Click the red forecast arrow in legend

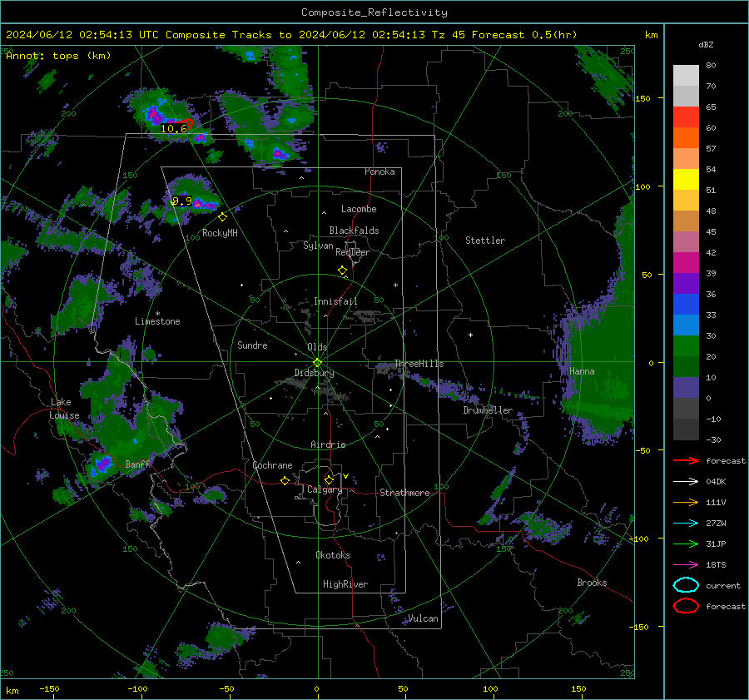(x=686, y=460)
